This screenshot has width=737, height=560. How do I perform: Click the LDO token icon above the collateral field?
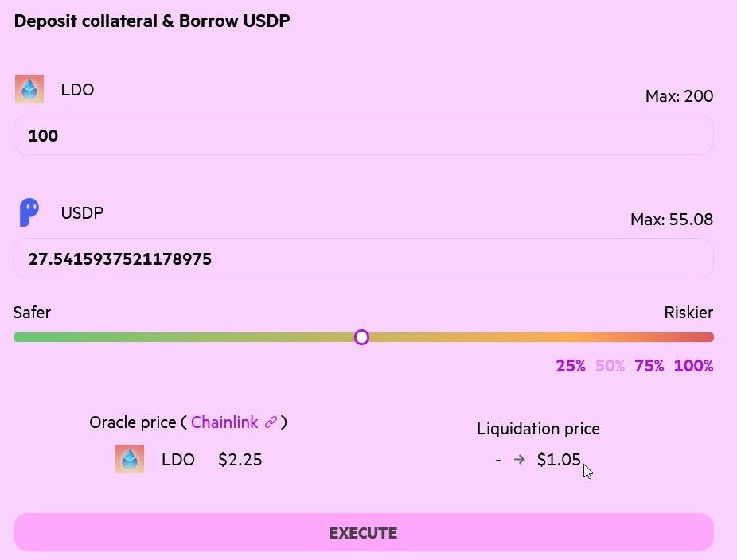29,89
